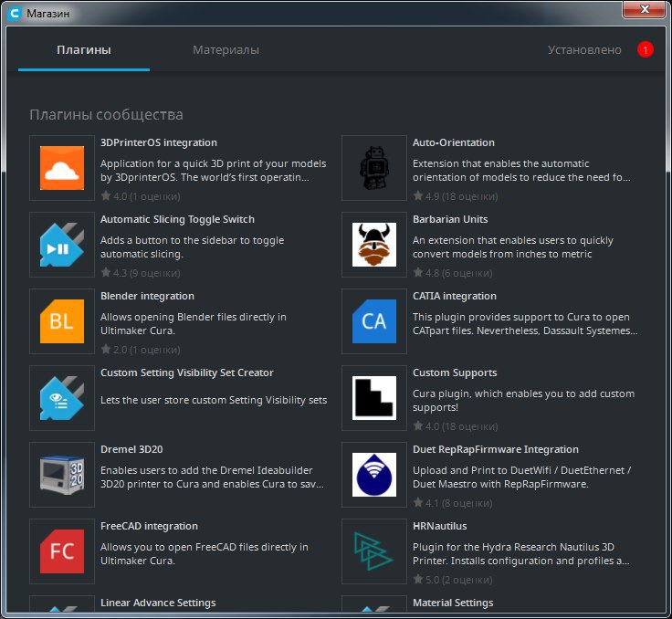
Task: Open the Auto-Orientation plugin title
Action: (x=454, y=142)
